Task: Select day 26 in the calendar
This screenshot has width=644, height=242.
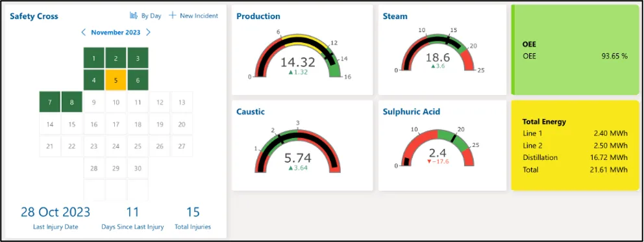Action: pos(160,146)
